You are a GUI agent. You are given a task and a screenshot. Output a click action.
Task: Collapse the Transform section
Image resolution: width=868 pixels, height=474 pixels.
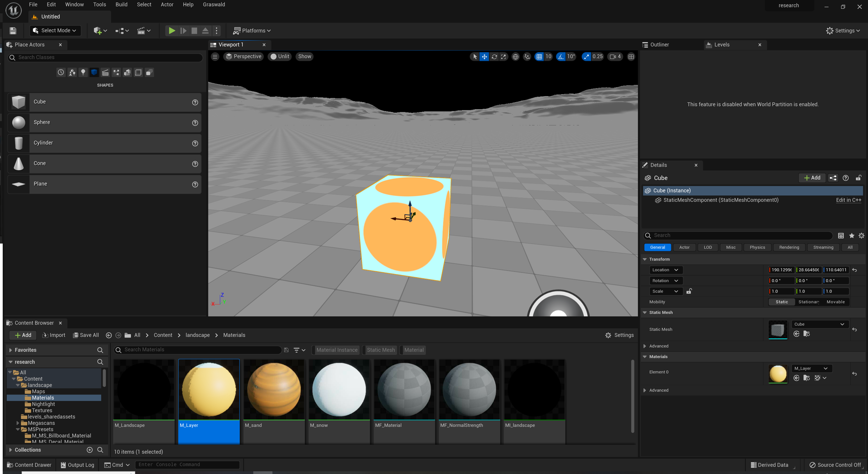[x=645, y=259]
